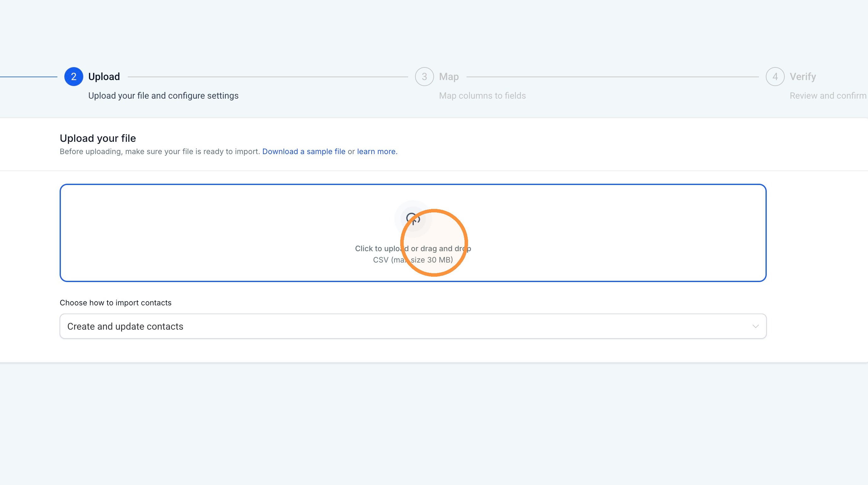This screenshot has width=868, height=485.
Task: Click 'Upload your file and configure settings' text
Action: click(x=163, y=95)
